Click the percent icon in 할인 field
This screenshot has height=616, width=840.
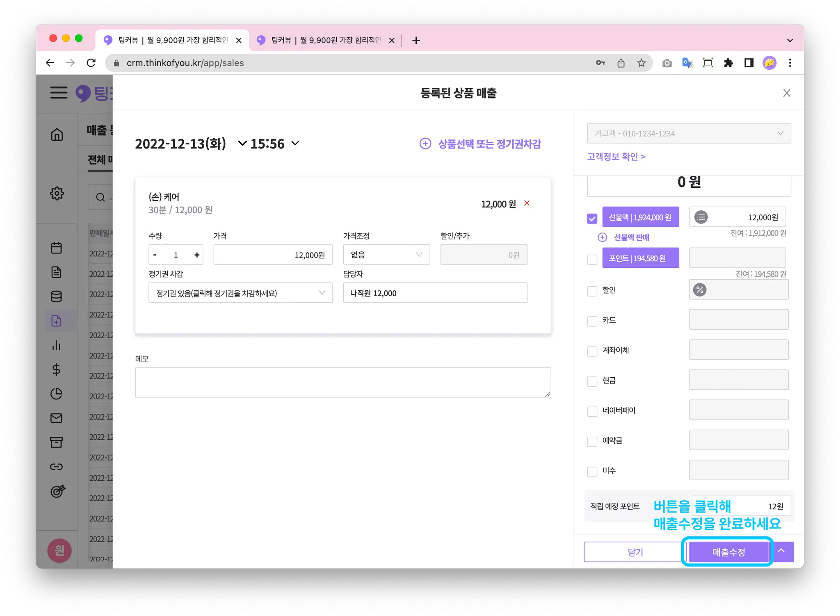point(700,290)
